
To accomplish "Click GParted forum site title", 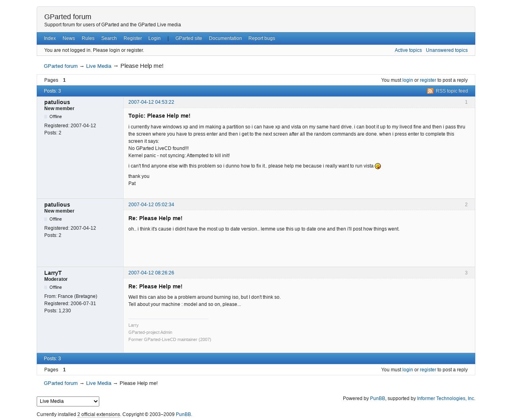I will (x=68, y=17).
